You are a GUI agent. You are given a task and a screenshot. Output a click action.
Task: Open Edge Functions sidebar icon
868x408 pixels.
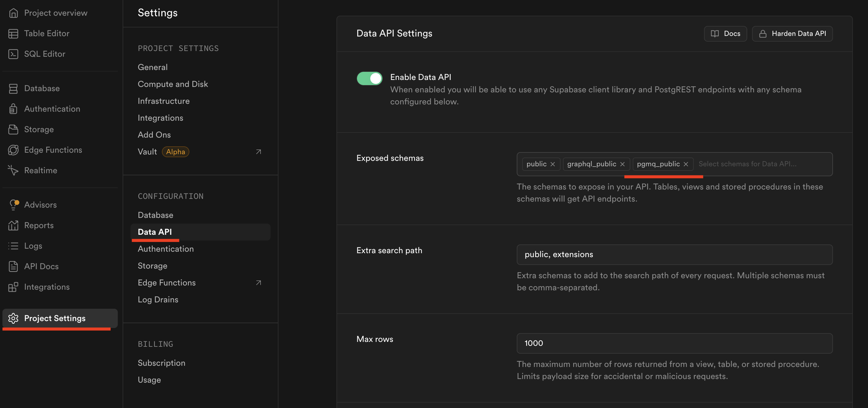13,150
